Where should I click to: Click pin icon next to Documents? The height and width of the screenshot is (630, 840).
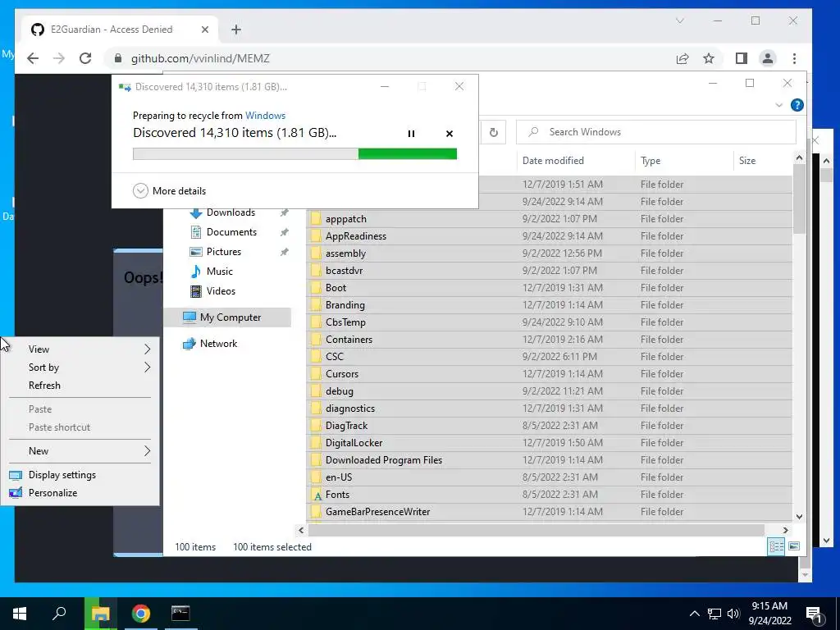coord(285,232)
